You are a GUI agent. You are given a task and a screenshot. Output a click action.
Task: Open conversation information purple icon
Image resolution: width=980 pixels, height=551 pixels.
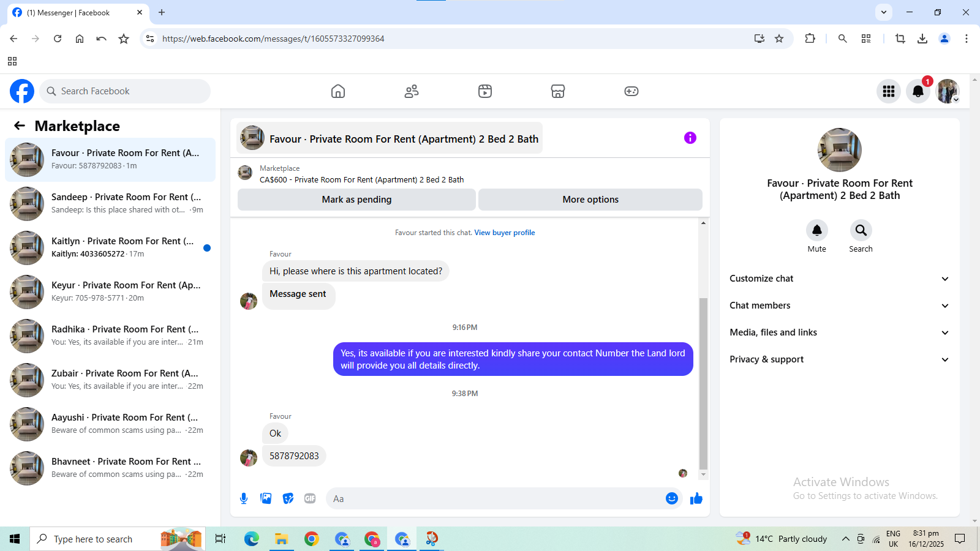690,138
